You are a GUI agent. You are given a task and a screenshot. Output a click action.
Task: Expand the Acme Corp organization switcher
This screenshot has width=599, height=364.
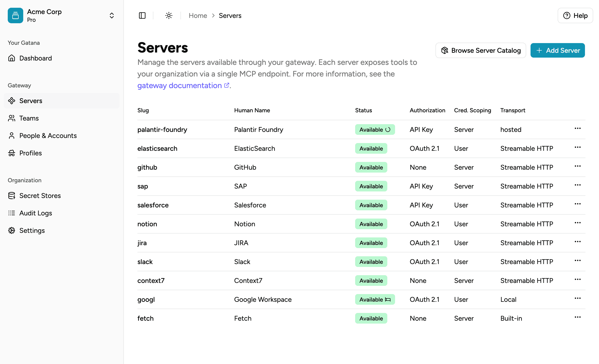point(112,15)
